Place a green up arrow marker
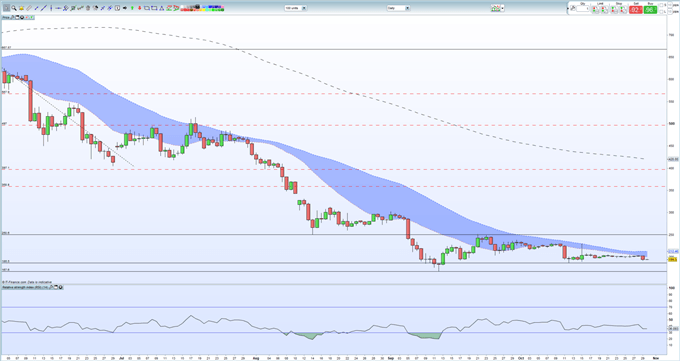Screen dimensions: 680x361 click(x=132, y=8)
